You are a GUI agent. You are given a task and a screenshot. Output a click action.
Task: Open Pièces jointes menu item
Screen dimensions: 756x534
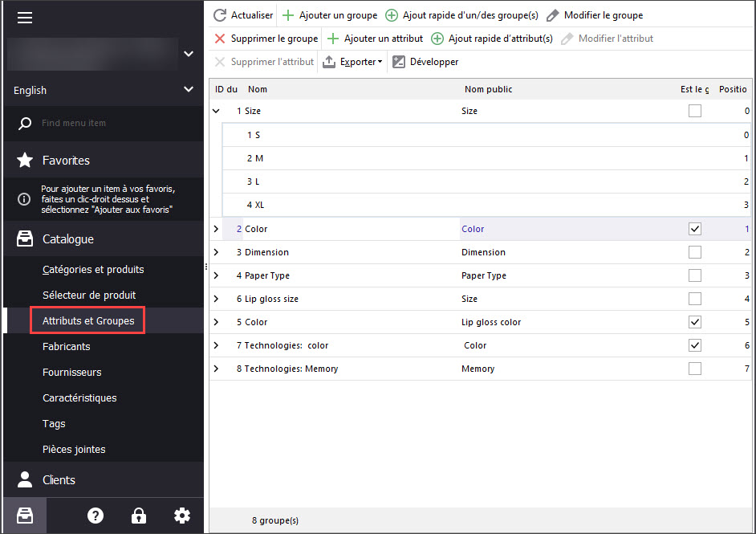[x=74, y=449]
